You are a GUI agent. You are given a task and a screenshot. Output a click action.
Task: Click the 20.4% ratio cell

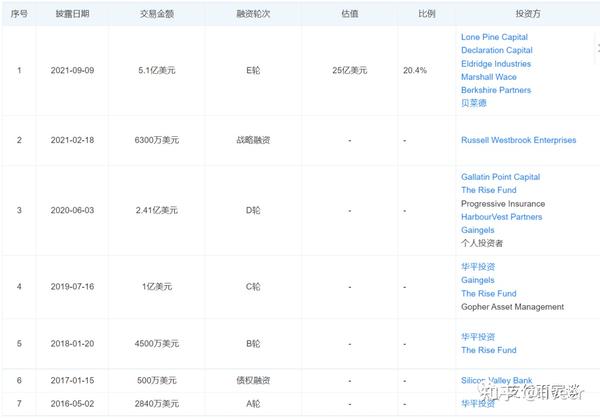(x=415, y=70)
